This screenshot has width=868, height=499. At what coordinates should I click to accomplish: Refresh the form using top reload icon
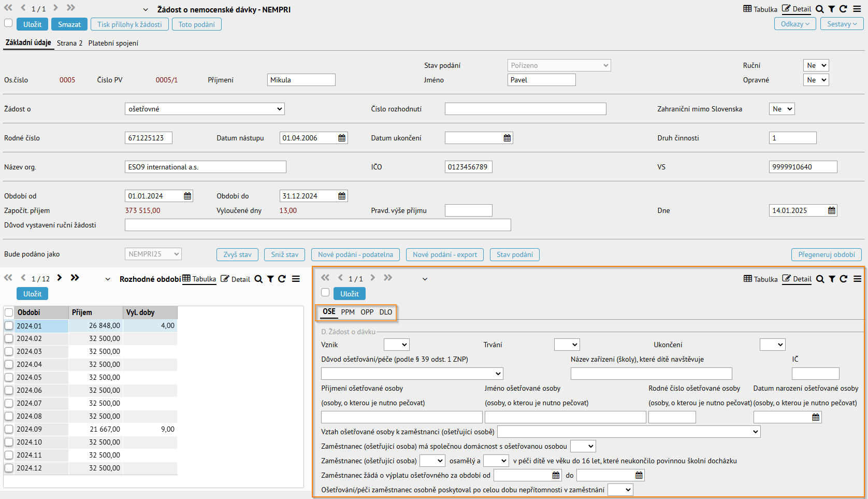(843, 9)
